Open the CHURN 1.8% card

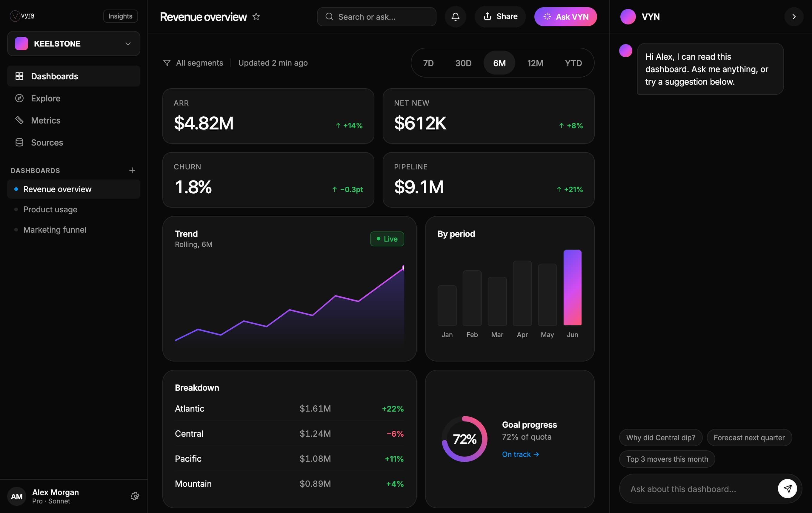(x=268, y=180)
